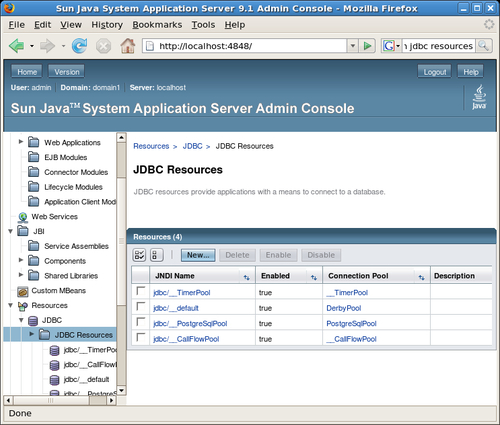The width and height of the screenshot is (500, 425).
Task: Open the View menu
Action: point(71,25)
